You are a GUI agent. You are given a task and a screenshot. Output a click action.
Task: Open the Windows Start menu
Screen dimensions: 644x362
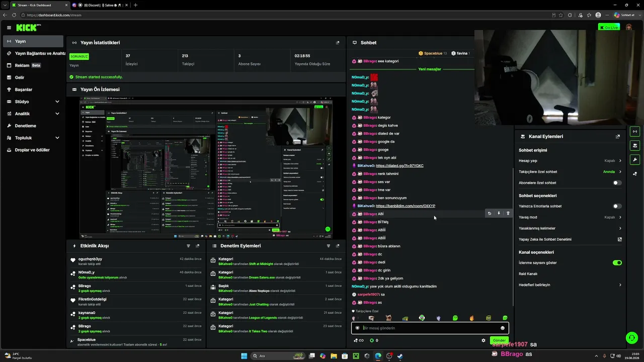pyautogui.click(x=244, y=356)
